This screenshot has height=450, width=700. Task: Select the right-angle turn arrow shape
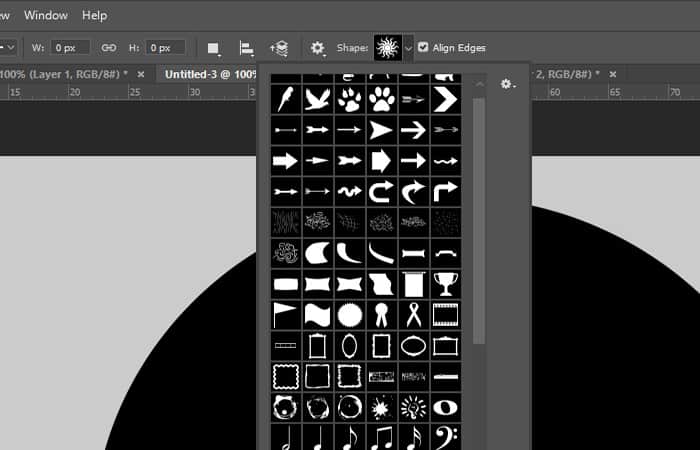446,192
